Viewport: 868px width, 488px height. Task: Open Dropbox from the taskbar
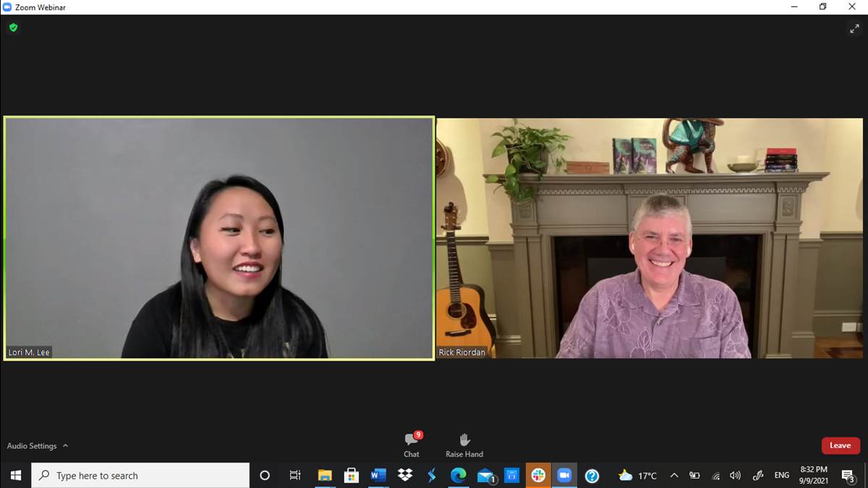click(405, 476)
